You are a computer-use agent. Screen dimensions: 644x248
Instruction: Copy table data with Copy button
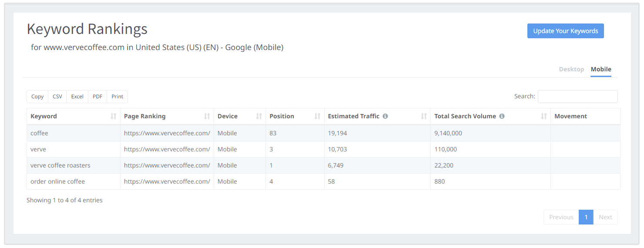point(37,97)
